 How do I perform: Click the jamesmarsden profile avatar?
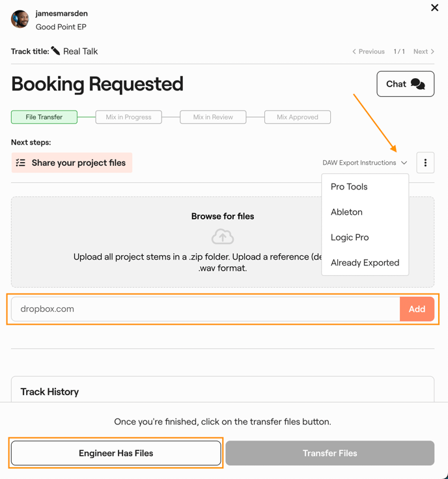[20, 20]
